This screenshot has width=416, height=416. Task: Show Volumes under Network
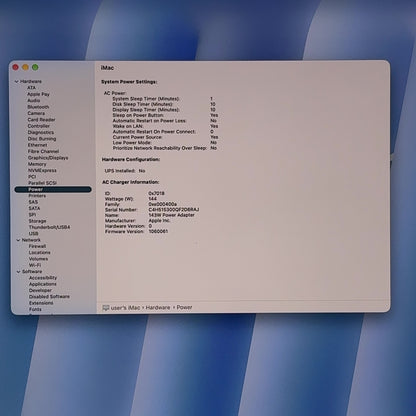tap(38, 259)
